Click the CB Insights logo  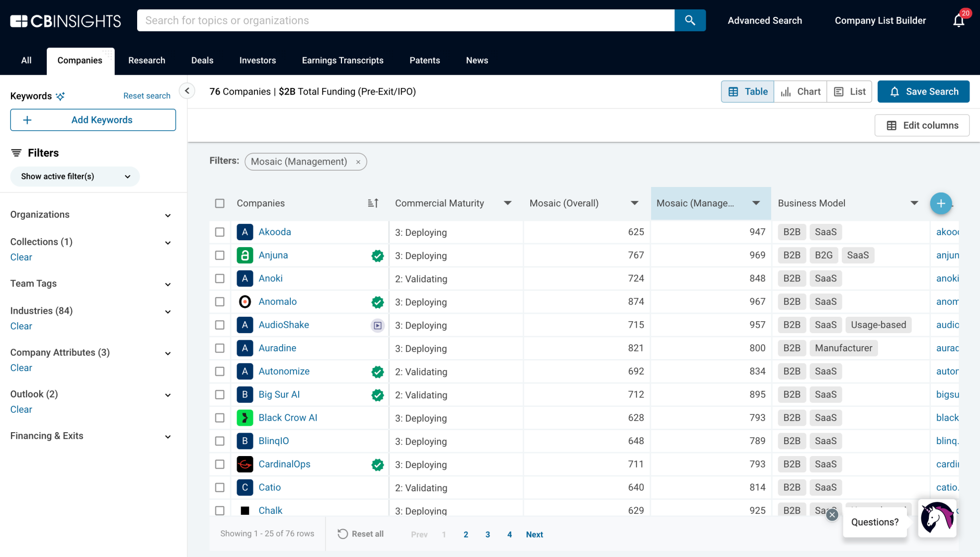tap(65, 20)
